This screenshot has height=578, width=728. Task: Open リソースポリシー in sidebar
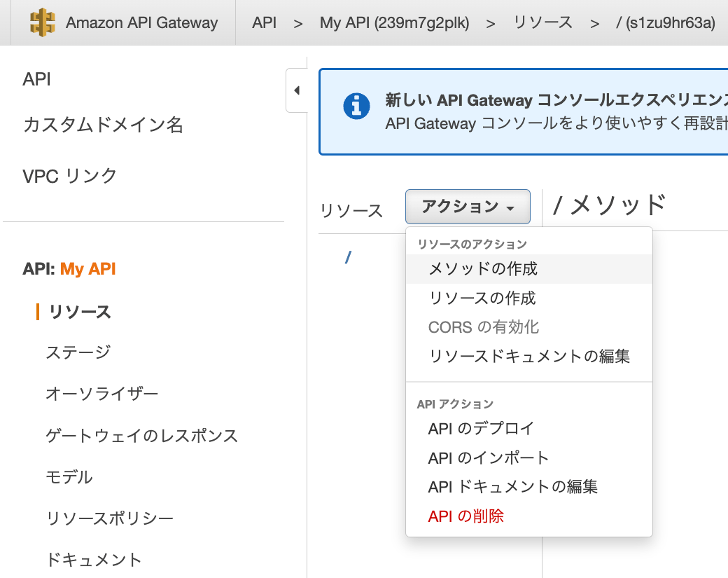(x=110, y=518)
